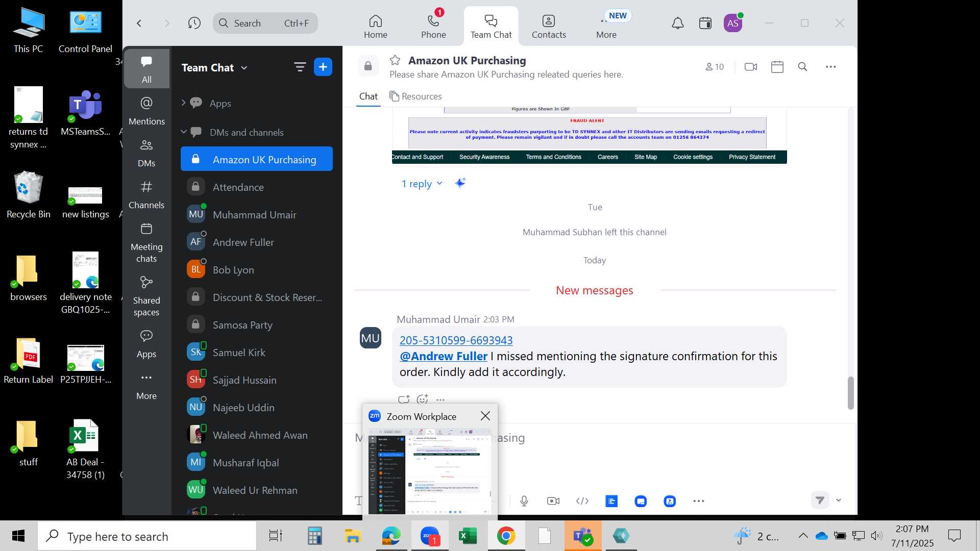The height and width of the screenshot is (551, 980).
Task: Open the Samosa Party channel
Action: (x=256, y=324)
